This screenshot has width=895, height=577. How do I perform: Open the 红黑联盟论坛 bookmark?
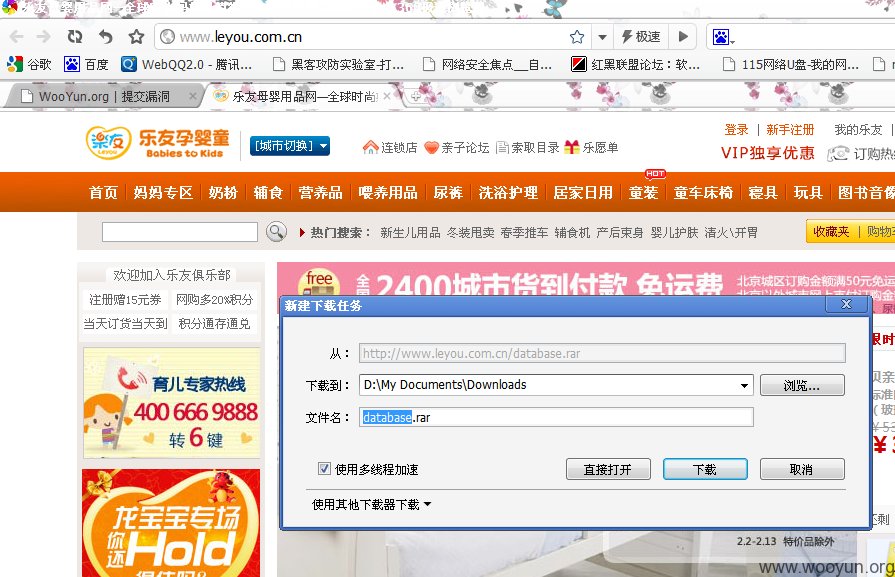click(636, 64)
